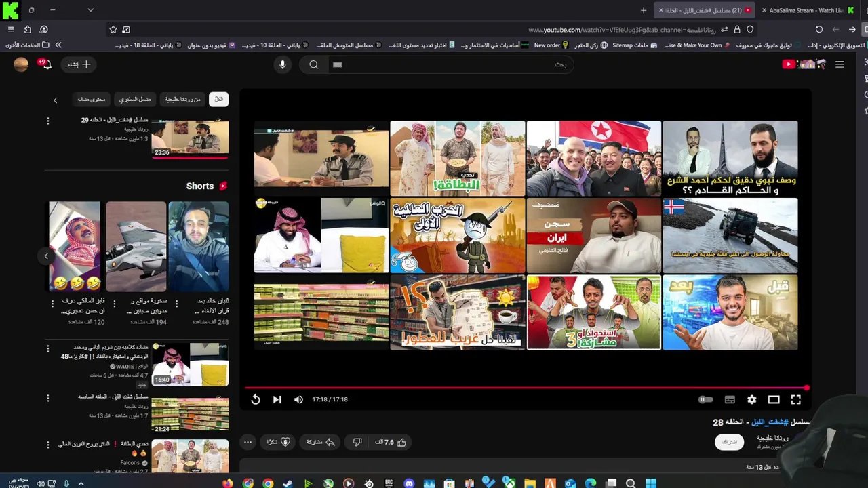Open options for 16:40 WAQIE video
Screen dimensions: 868x488
point(47,349)
